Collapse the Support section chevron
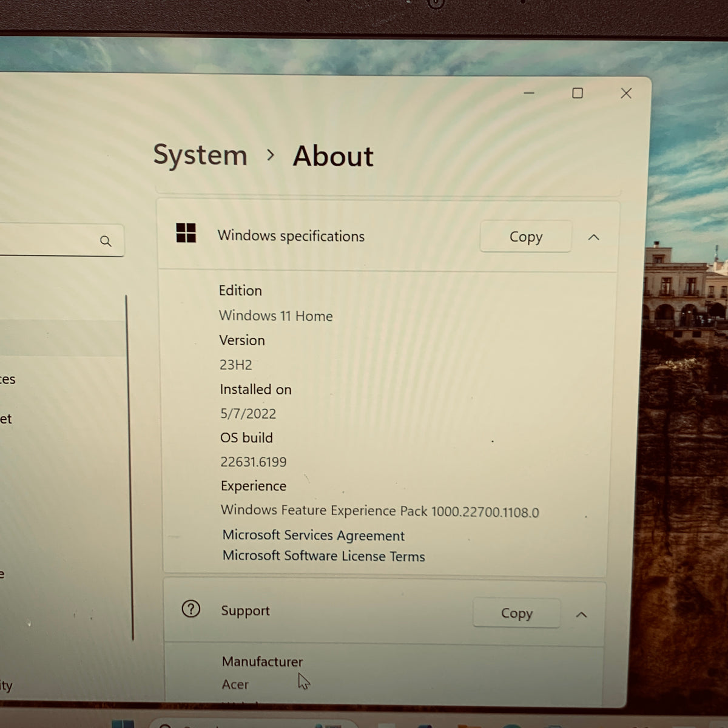Image resolution: width=728 pixels, height=728 pixels. [581, 615]
